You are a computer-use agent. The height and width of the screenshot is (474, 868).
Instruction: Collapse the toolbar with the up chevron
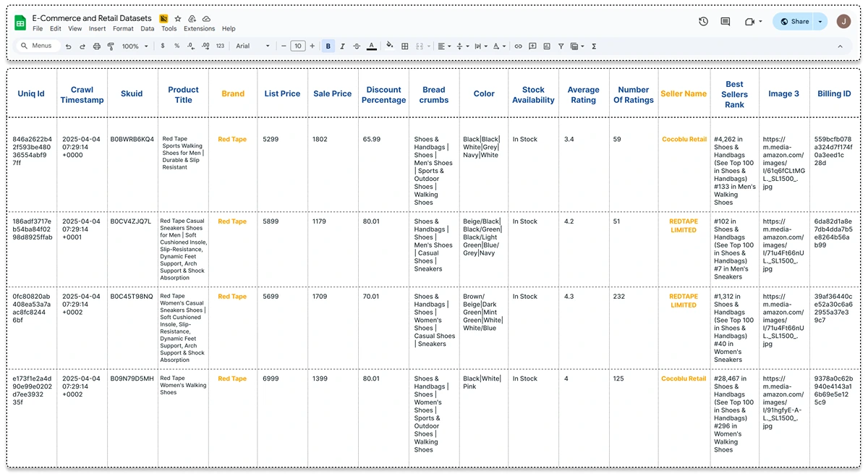(840, 46)
